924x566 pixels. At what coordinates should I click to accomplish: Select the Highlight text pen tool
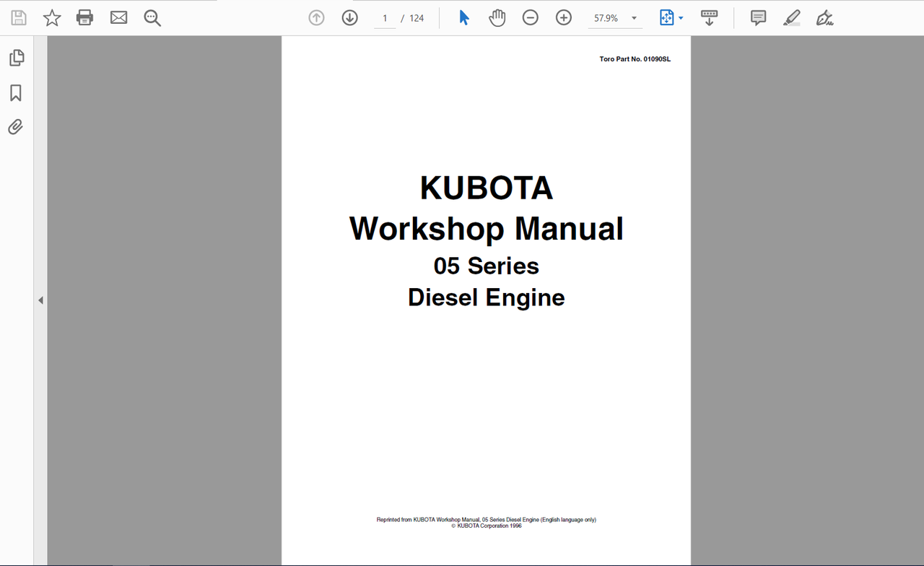pyautogui.click(x=791, y=18)
